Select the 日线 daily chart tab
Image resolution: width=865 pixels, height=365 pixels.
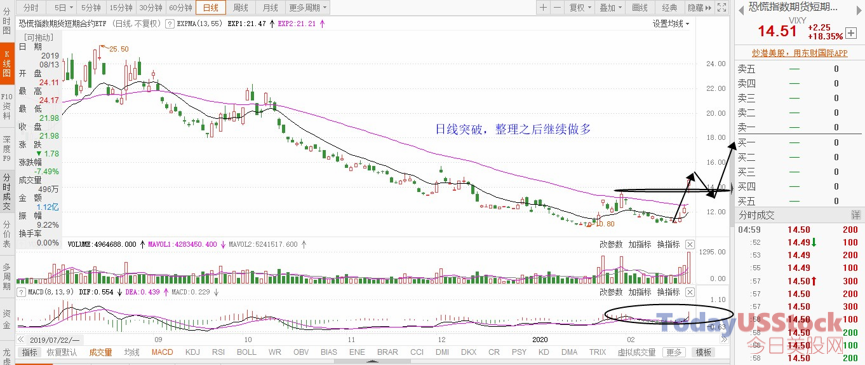pyautogui.click(x=210, y=7)
